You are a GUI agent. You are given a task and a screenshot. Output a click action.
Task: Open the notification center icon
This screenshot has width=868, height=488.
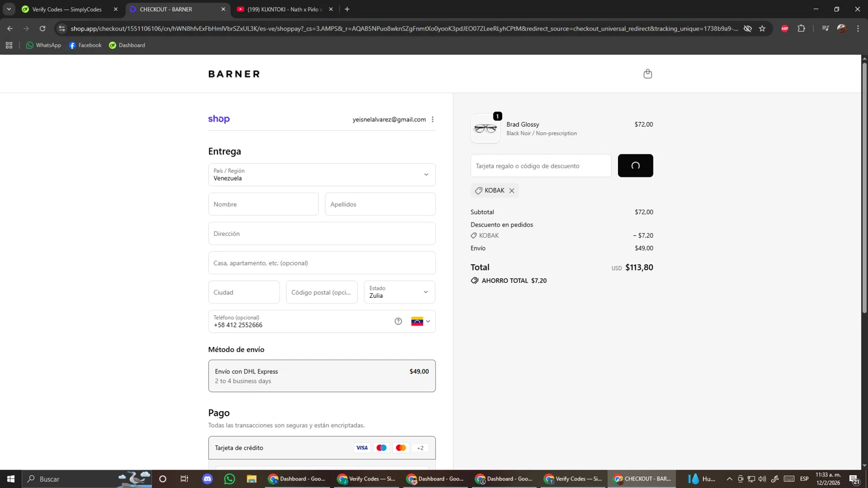coord(854,479)
